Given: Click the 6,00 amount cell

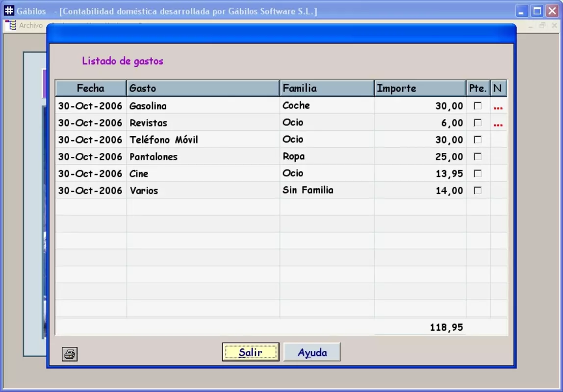Looking at the screenshot, I should click(420, 122).
